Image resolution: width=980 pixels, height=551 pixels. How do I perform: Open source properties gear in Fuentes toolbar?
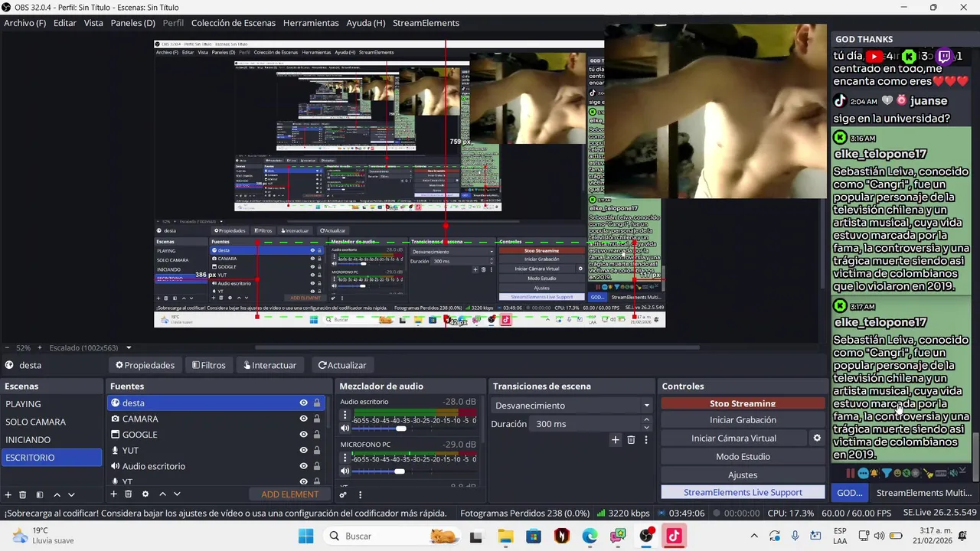(x=145, y=494)
